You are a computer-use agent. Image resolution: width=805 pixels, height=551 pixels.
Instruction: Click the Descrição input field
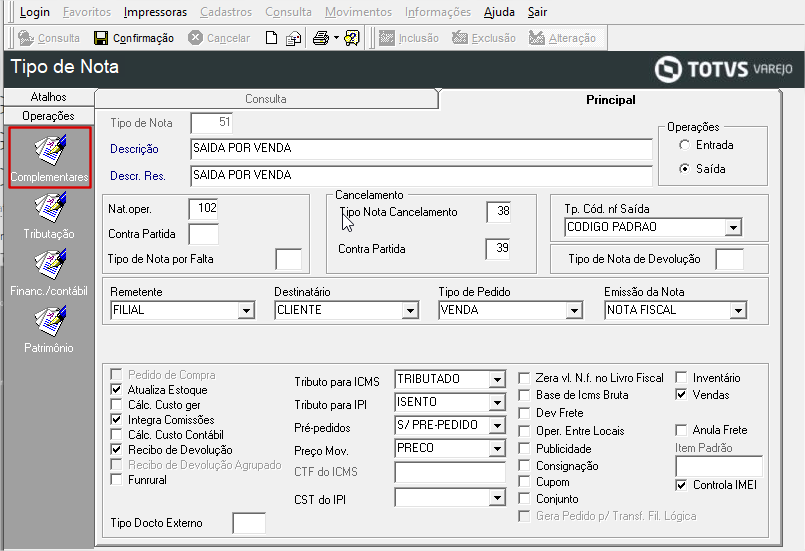(x=421, y=148)
